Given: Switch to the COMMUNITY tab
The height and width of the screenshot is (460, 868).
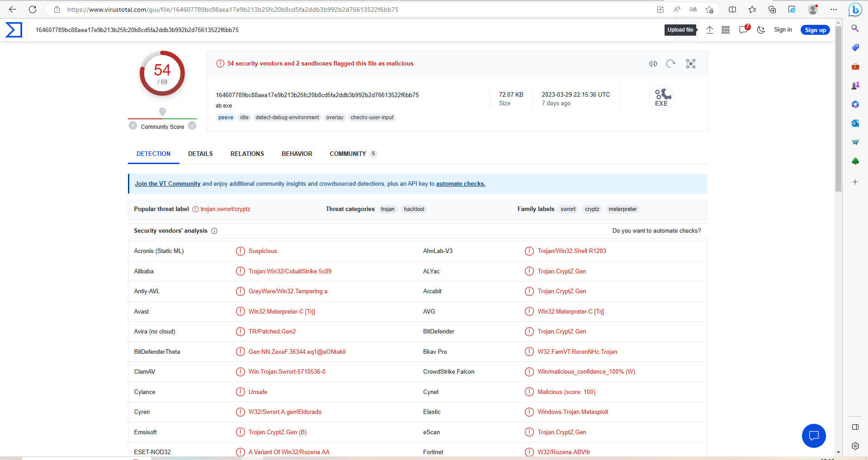Looking at the screenshot, I should 353,154.
